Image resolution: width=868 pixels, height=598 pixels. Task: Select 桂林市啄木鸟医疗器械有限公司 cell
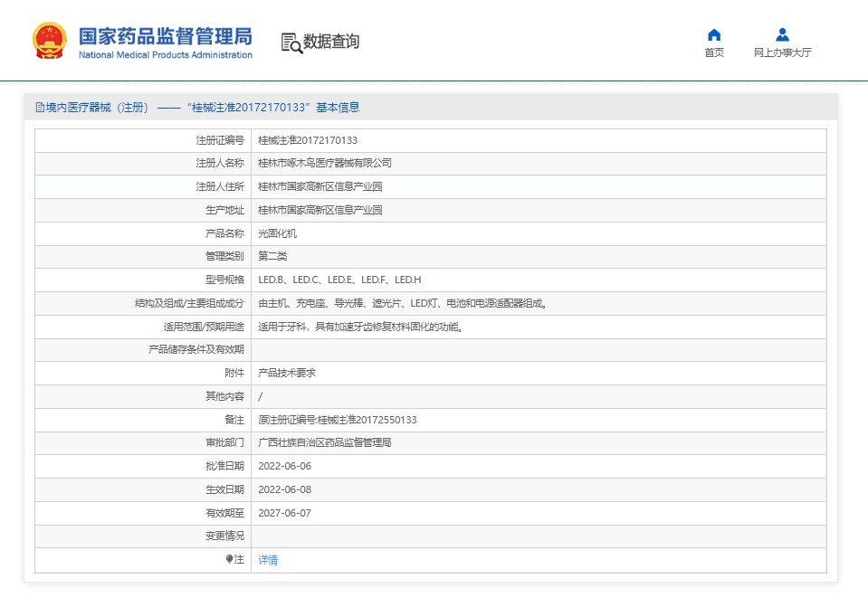[325, 163]
